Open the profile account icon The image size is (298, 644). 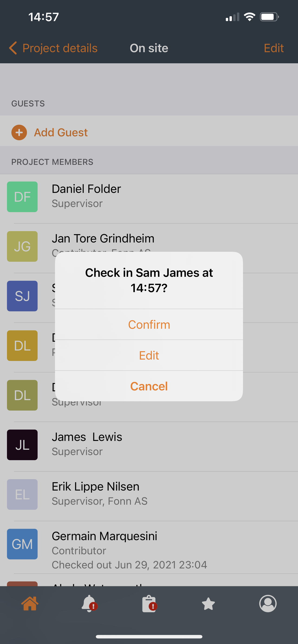coord(268,603)
